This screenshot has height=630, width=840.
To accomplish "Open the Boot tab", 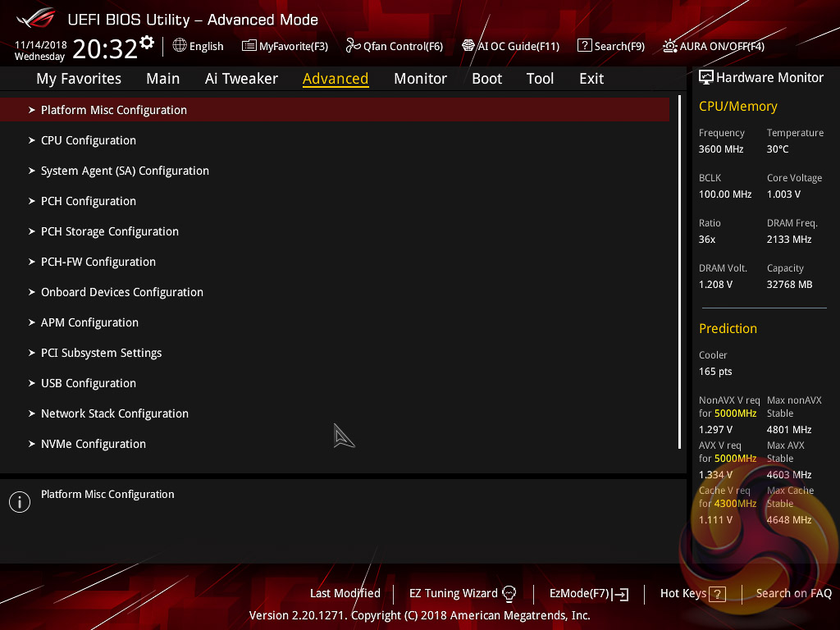I will [x=487, y=79].
